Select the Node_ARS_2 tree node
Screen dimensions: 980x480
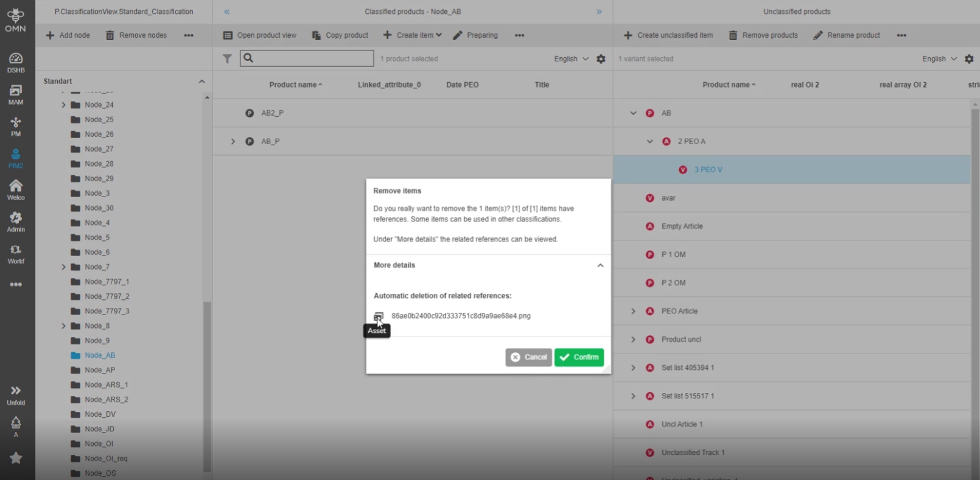[x=107, y=400]
